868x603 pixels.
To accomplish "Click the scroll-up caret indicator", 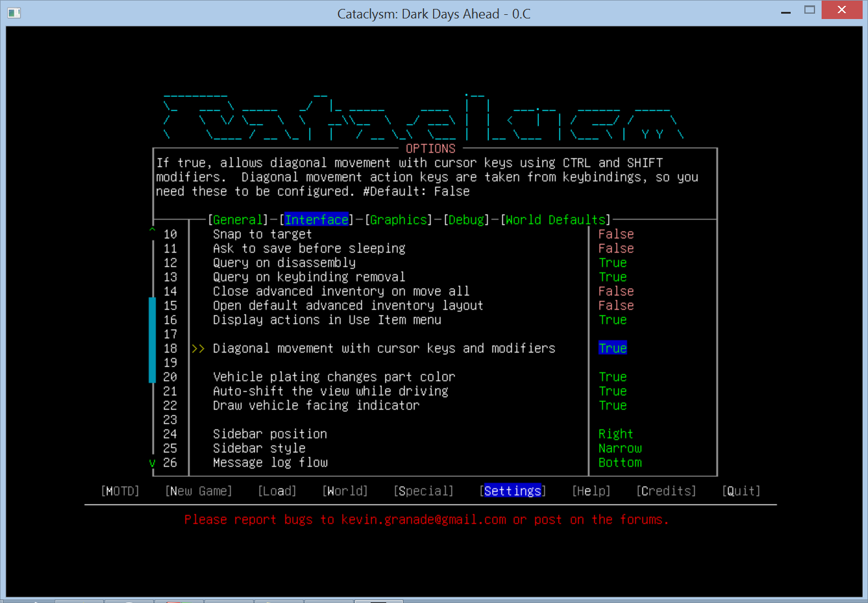I will point(152,231).
